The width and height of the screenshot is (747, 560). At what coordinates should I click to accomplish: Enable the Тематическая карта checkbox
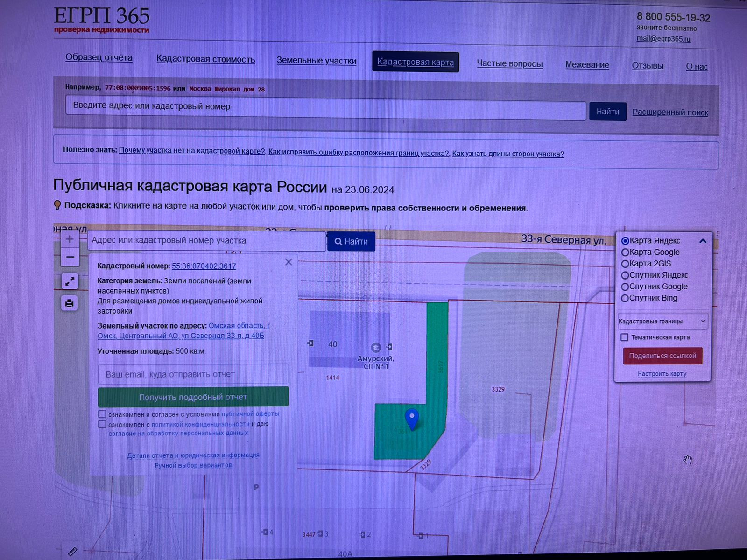tap(625, 337)
